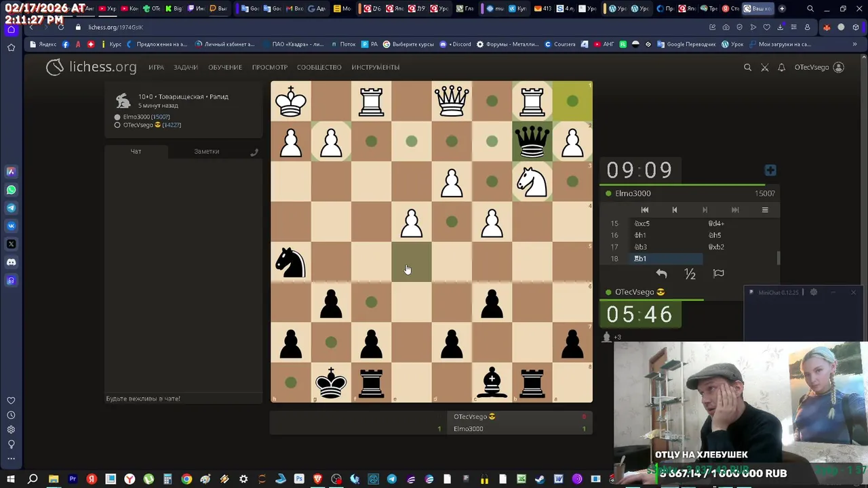868x488 pixels.
Task: Open the move list hamburger menu
Action: pos(765,210)
